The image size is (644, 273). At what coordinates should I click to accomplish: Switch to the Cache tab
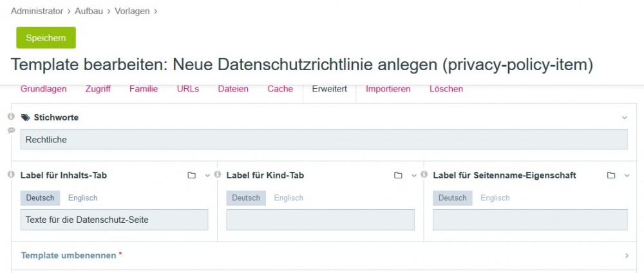[280, 89]
